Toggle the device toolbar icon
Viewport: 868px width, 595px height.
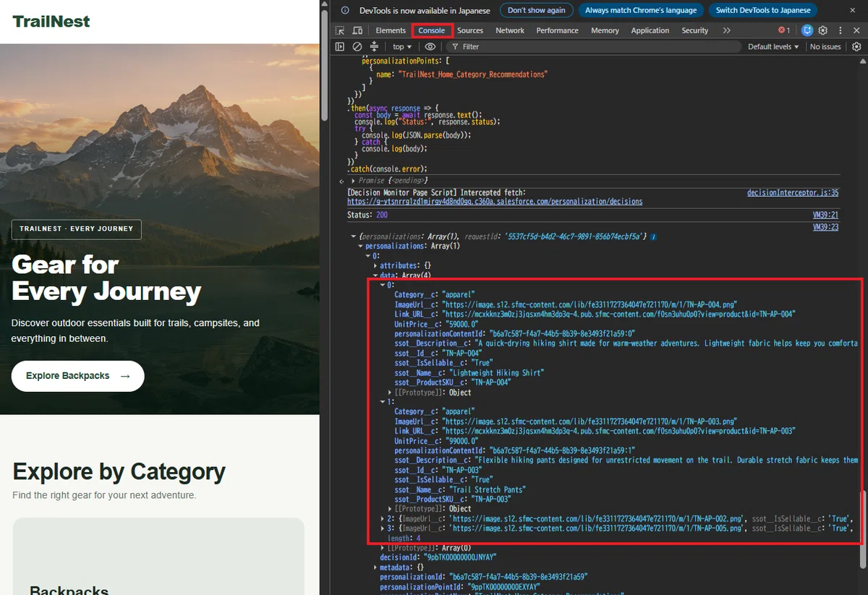357,30
